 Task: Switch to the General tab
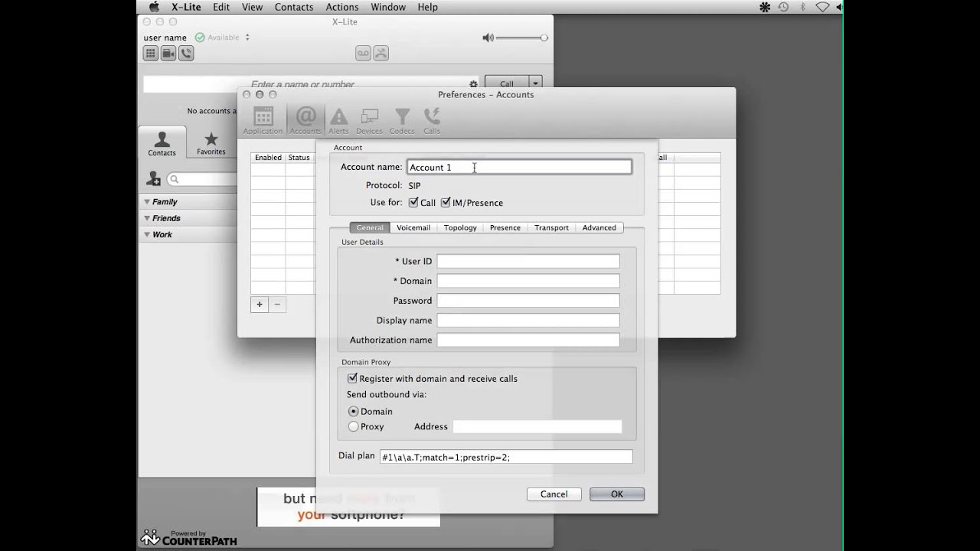370,227
